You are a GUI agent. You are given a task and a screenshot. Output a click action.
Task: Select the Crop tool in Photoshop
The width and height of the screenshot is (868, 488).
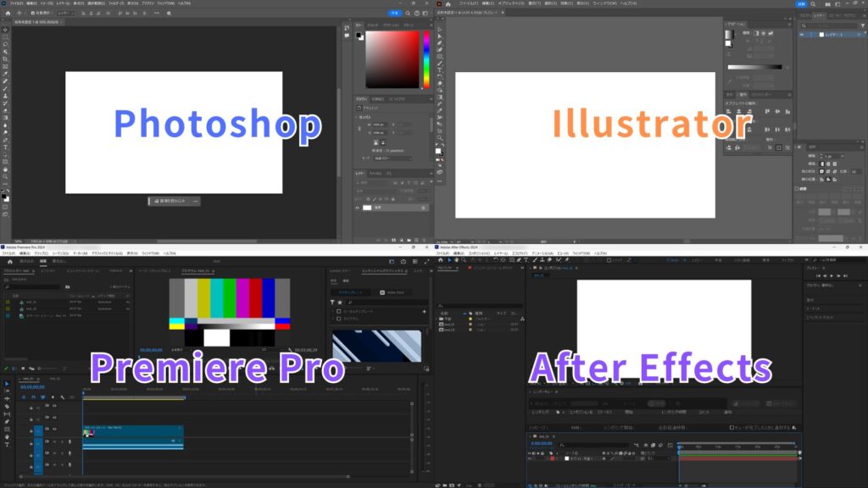(x=6, y=59)
